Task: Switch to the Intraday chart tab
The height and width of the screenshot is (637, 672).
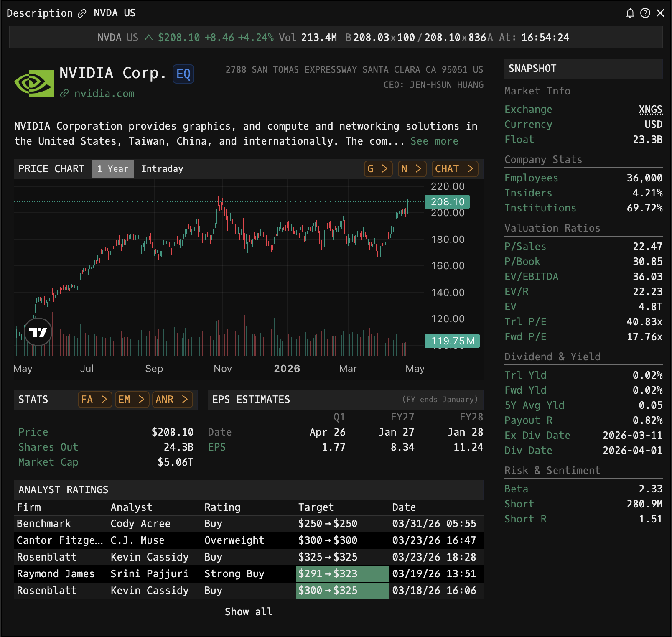Action: 162,169
